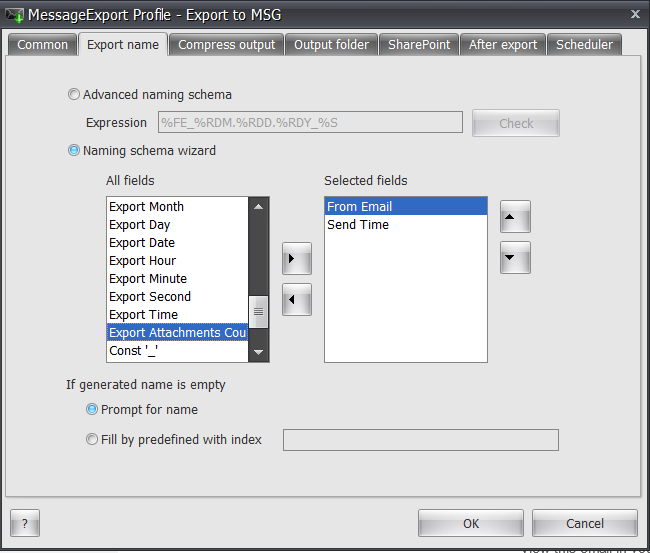This screenshot has height=553, width=650.
Task: Select Const '_' in All fields
Action: pyautogui.click(x=177, y=351)
